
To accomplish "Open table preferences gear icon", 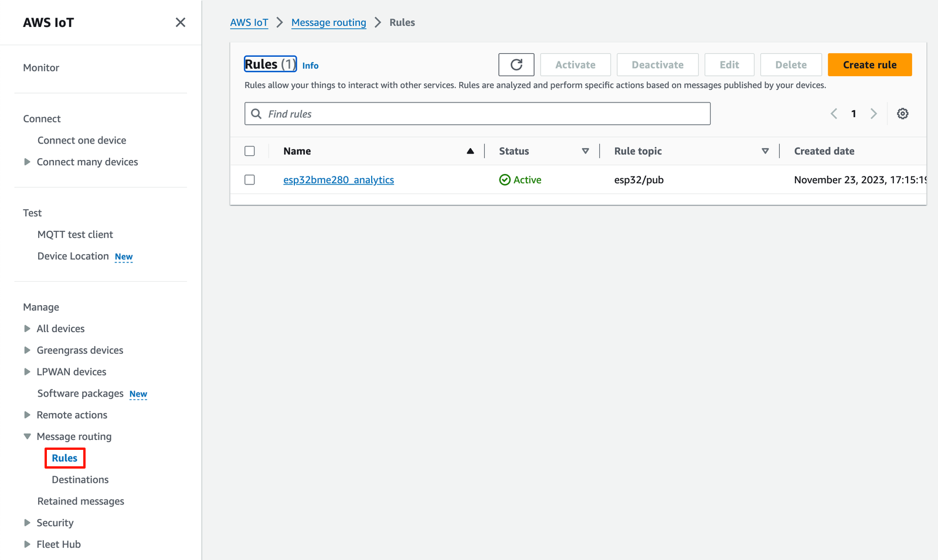I will click(902, 114).
